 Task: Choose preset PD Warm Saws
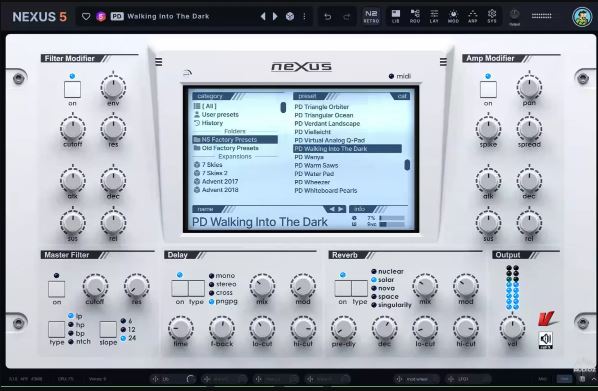point(316,166)
